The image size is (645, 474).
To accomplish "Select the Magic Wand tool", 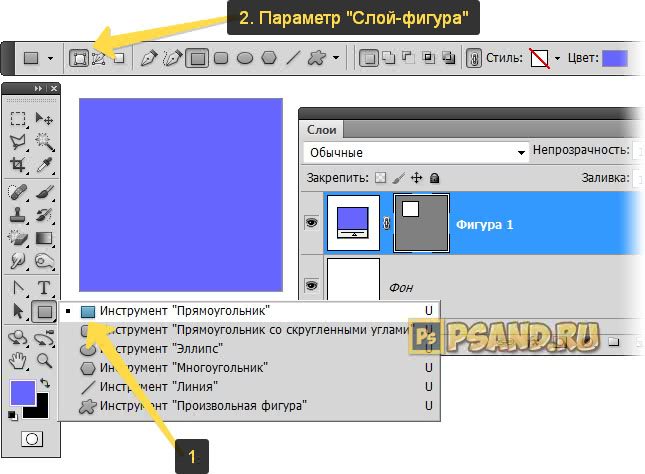I will [44, 142].
